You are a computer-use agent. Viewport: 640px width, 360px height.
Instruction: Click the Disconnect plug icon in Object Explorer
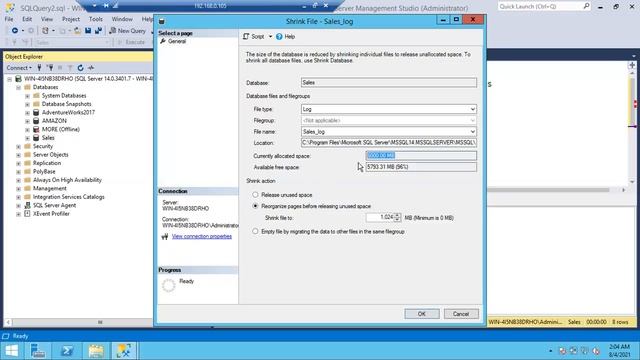pyautogui.click(x=50, y=68)
